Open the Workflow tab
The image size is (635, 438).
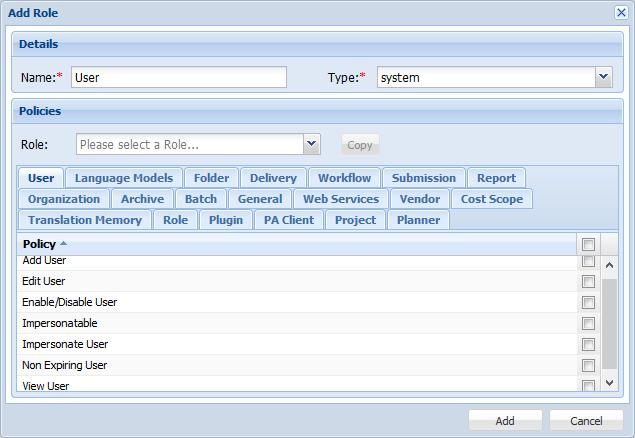[344, 178]
